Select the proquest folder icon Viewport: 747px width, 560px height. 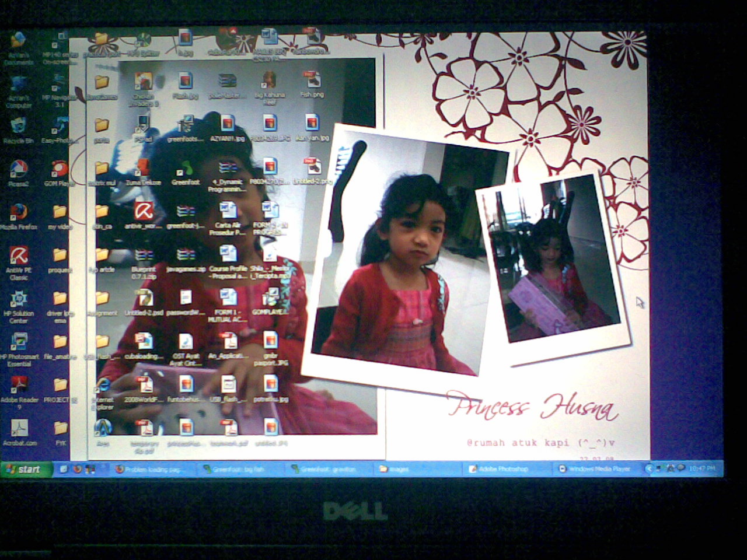tap(60, 260)
